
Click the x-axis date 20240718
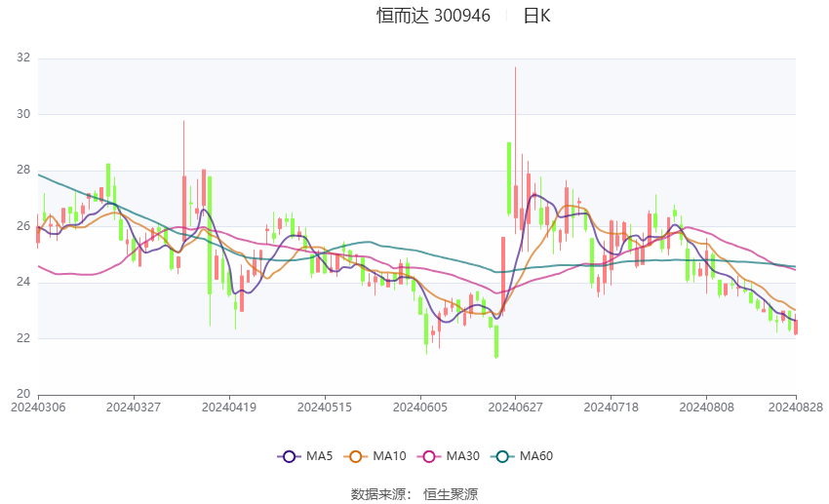point(612,407)
